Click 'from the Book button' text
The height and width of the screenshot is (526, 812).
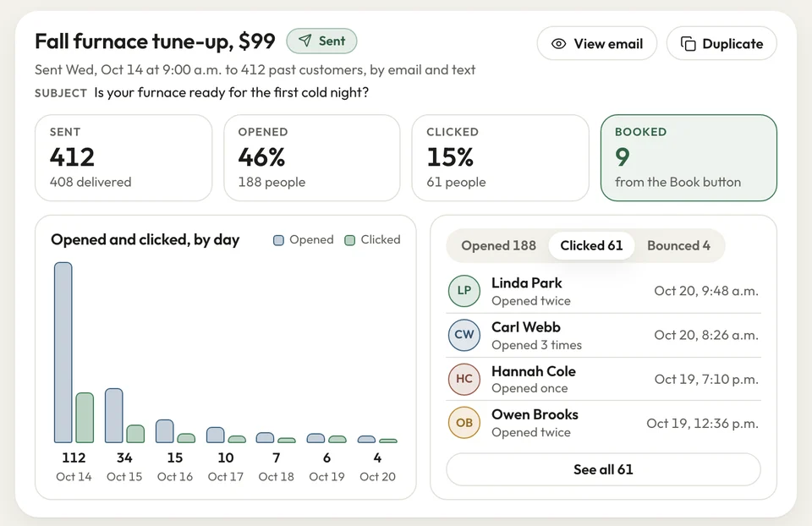(x=678, y=182)
